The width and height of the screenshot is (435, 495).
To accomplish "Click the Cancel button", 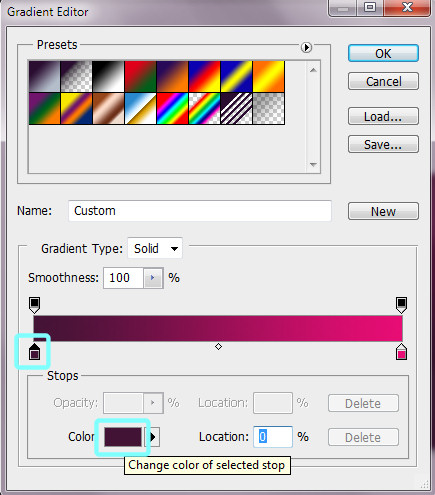I will pos(383,81).
